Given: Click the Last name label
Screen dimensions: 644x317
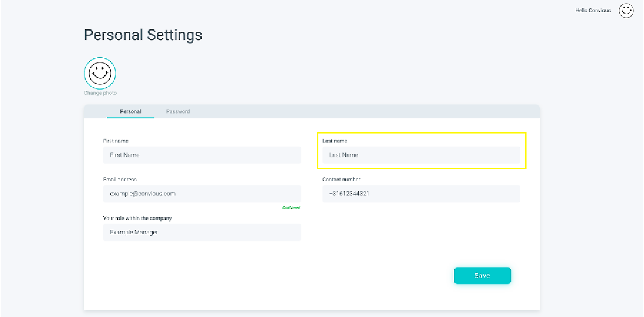Looking at the screenshot, I should [x=334, y=141].
